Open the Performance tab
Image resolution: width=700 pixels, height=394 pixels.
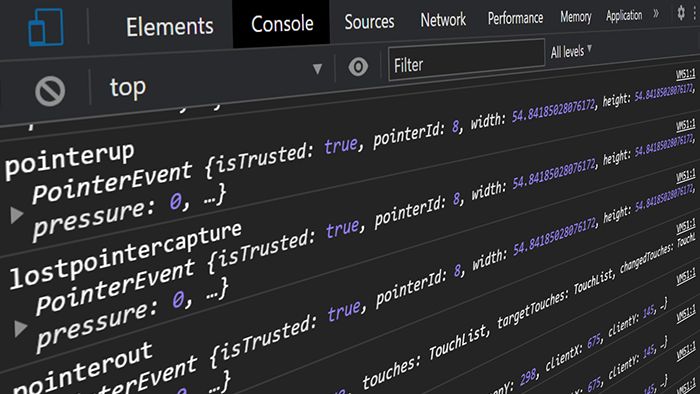pos(515,18)
